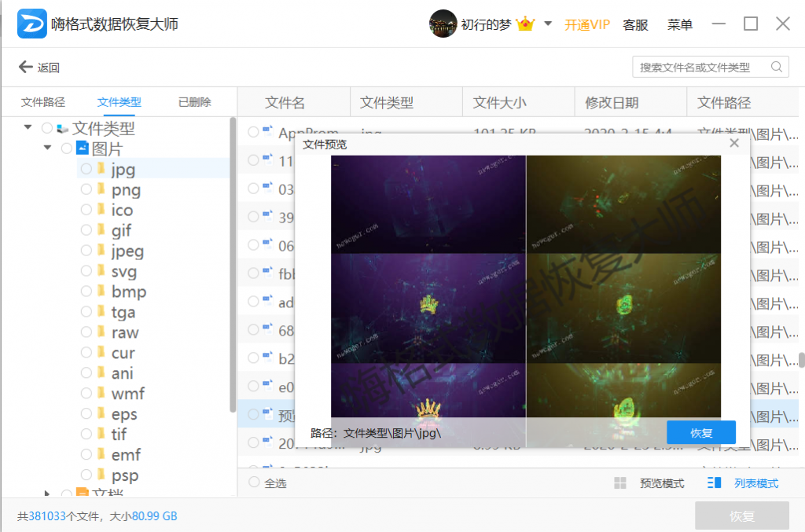Check the file row starting 39
Screen dimensions: 805x532
(x=253, y=217)
